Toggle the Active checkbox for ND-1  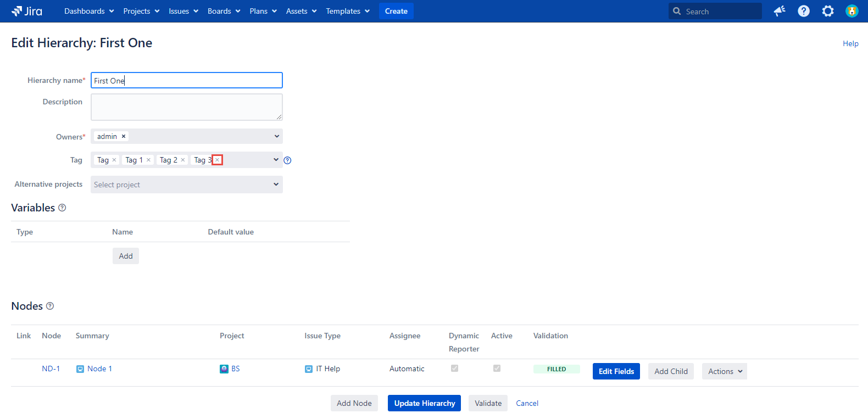point(497,369)
